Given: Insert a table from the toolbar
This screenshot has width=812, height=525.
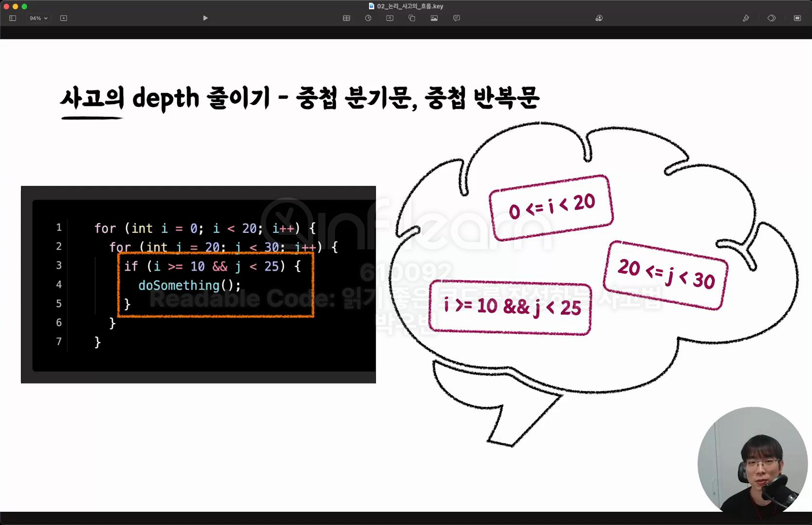Looking at the screenshot, I should (x=346, y=18).
